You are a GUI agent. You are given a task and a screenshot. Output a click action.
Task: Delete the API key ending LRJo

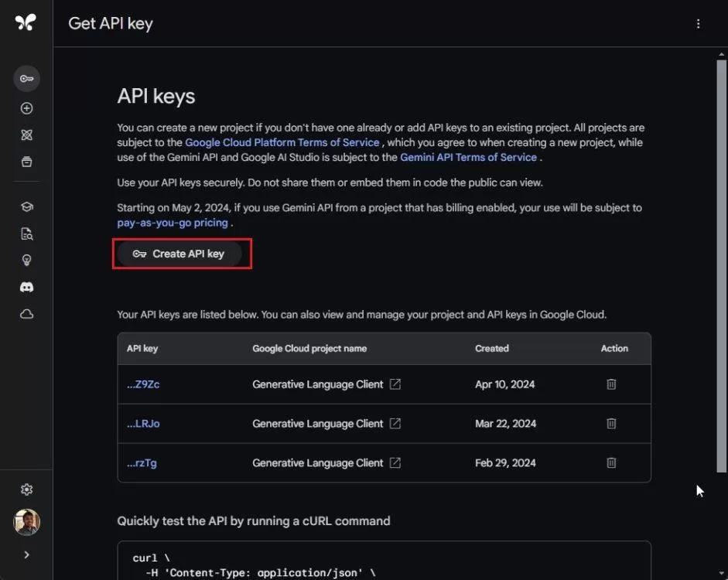[611, 424]
